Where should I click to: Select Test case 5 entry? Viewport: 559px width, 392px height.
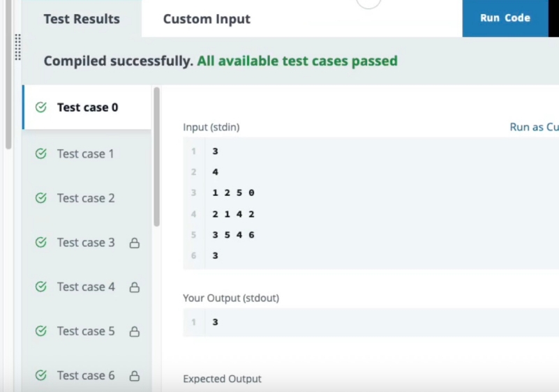[87, 331]
